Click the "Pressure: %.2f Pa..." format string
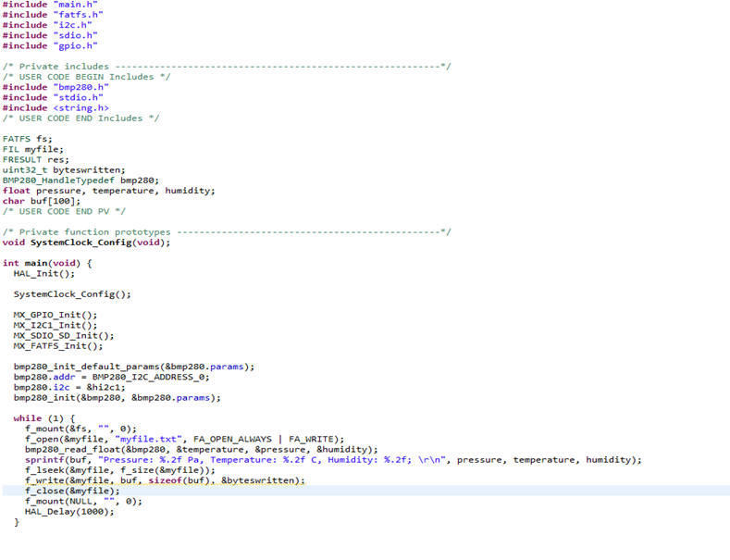This screenshot has width=730, height=560. click(272, 460)
